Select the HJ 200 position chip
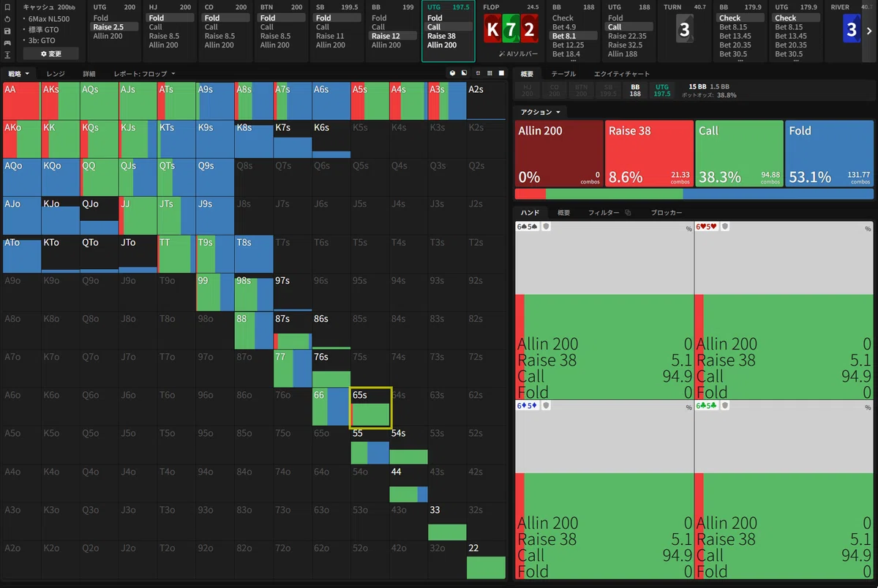The width and height of the screenshot is (878, 588). pyautogui.click(x=528, y=90)
